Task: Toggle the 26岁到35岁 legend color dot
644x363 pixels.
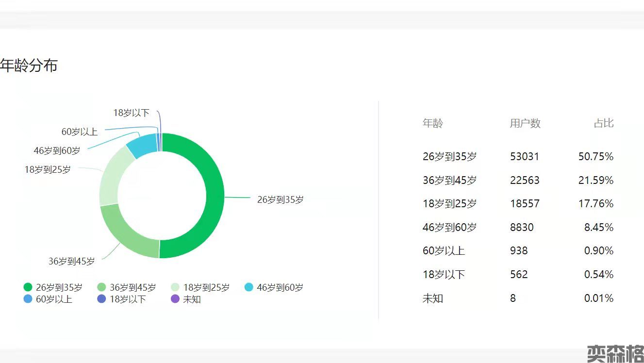Action: [28, 287]
